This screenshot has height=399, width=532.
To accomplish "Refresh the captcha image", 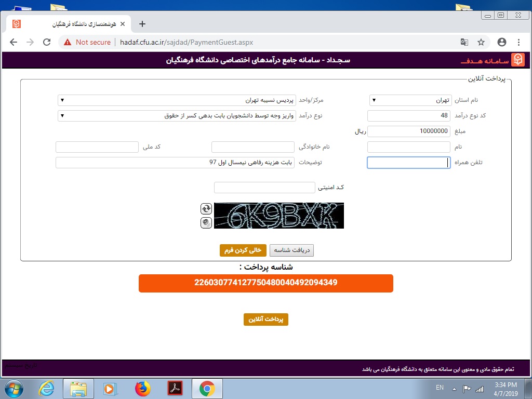I will click(206, 209).
